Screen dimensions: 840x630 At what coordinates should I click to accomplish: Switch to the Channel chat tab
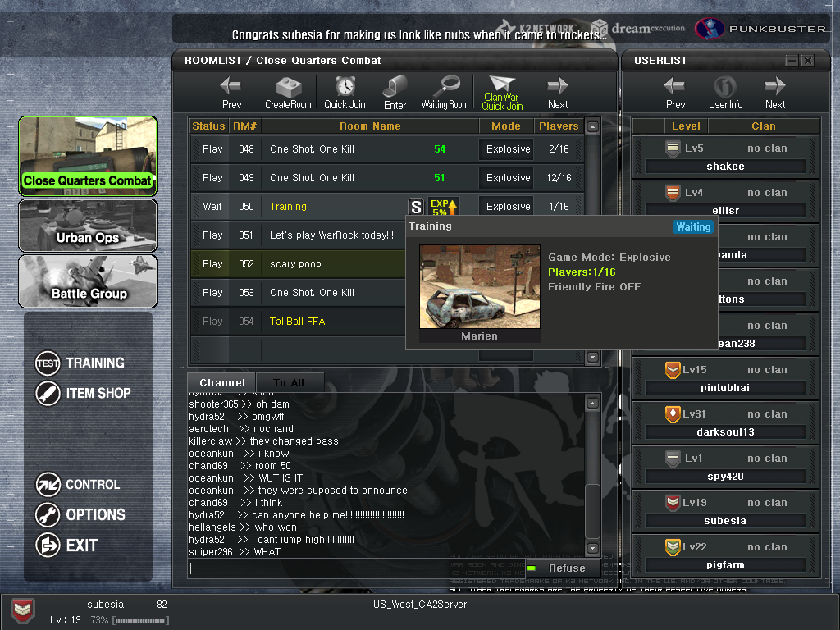[x=221, y=382]
